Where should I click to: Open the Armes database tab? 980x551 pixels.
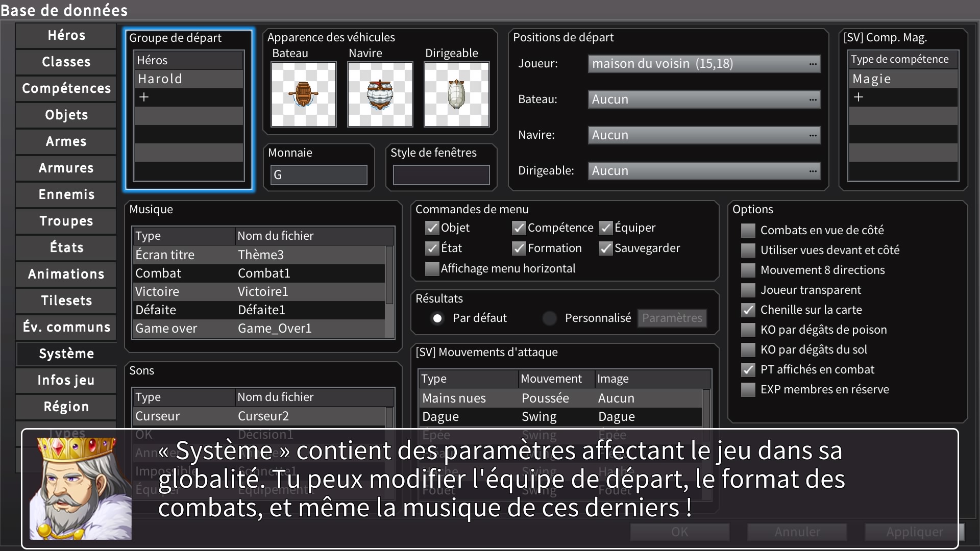coord(66,141)
